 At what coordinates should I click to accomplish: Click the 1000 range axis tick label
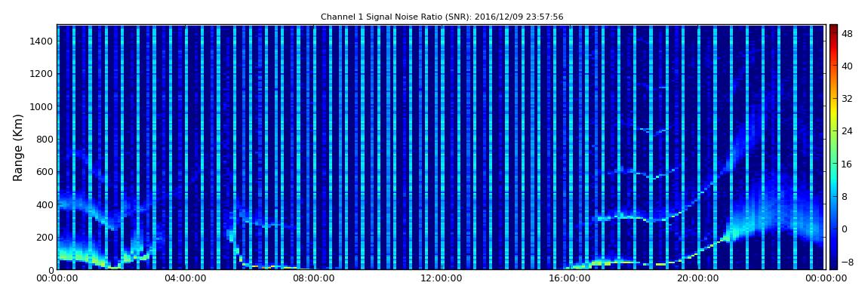42,106
